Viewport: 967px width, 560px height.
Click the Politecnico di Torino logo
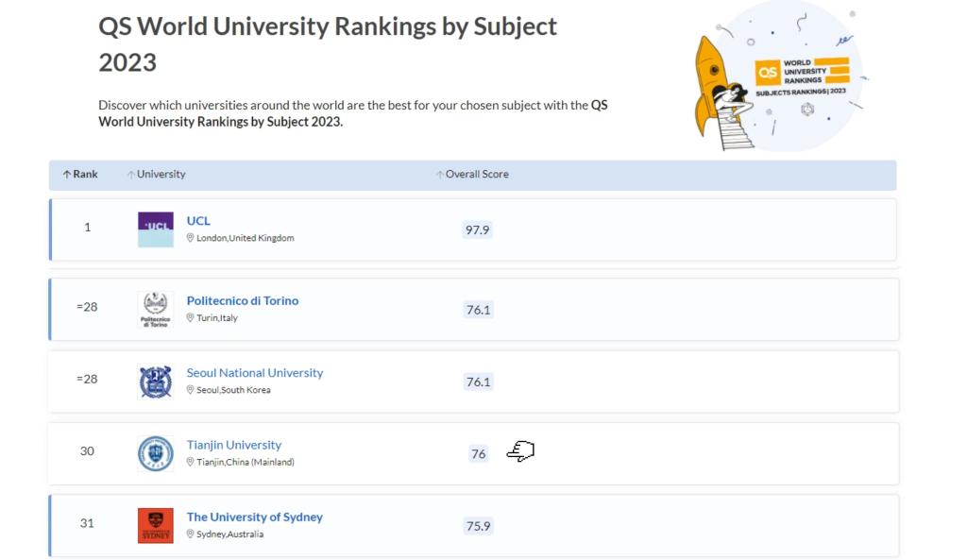coord(156,309)
